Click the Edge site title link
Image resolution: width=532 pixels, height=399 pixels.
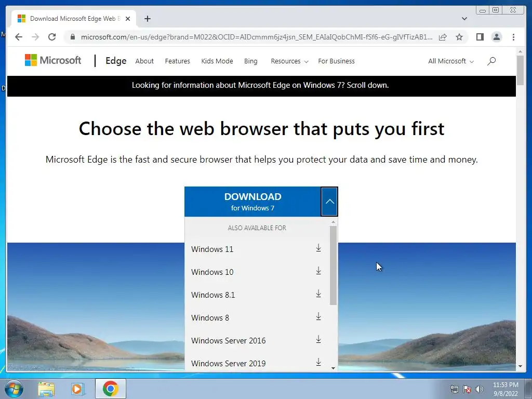(x=116, y=61)
